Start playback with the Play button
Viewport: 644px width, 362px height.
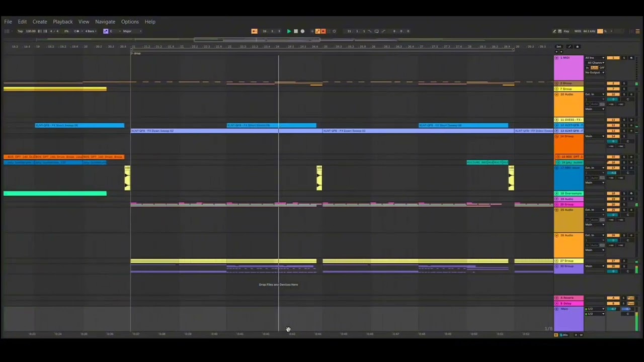[289, 31]
